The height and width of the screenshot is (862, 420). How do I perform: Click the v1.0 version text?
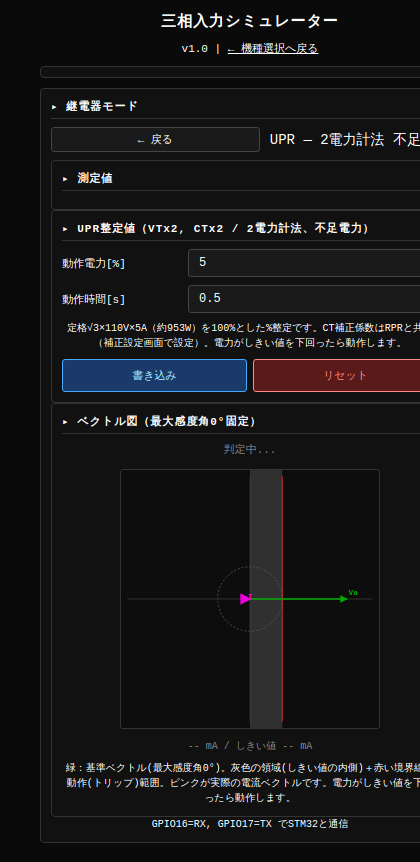pyautogui.click(x=195, y=49)
